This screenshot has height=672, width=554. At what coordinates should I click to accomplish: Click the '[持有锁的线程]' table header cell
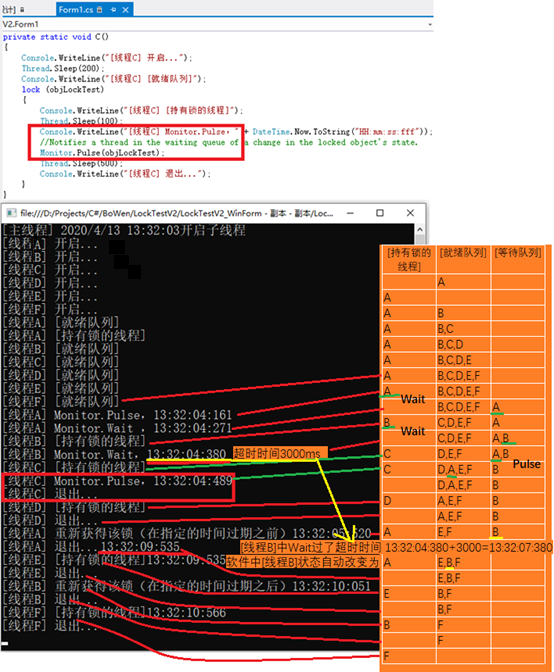[409, 259]
